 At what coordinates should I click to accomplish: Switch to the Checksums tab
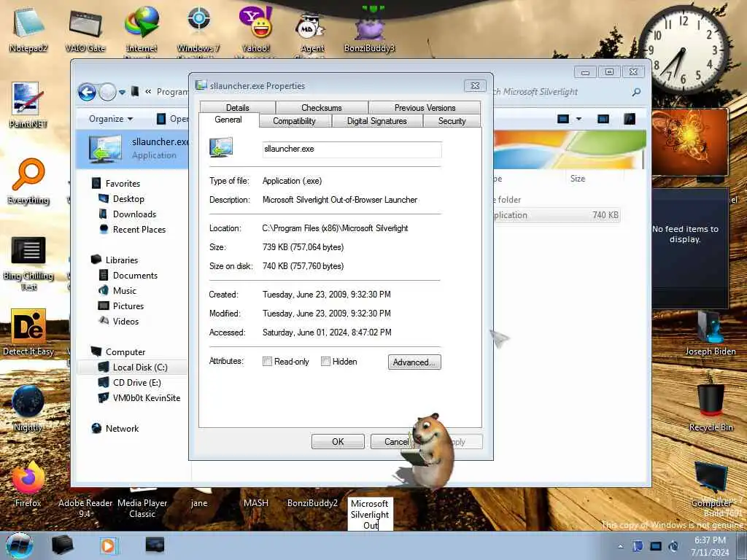click(322, 108)
